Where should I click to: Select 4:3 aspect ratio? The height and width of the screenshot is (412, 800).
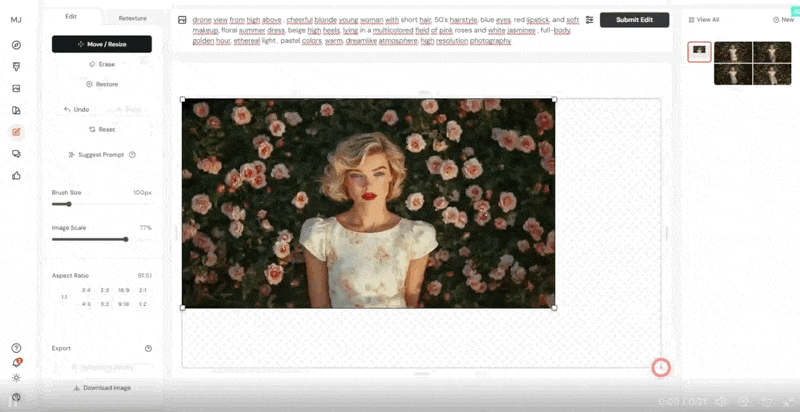pos(86,304)
